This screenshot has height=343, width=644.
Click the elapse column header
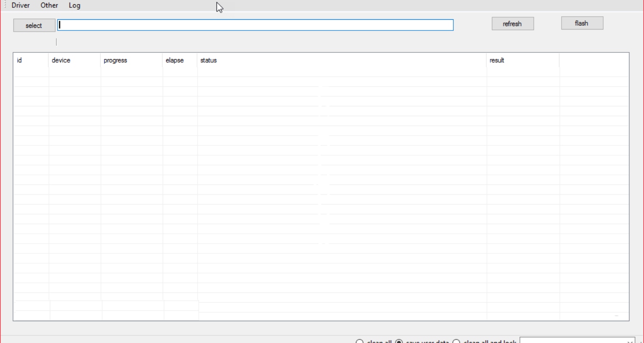tap(180, 60)
